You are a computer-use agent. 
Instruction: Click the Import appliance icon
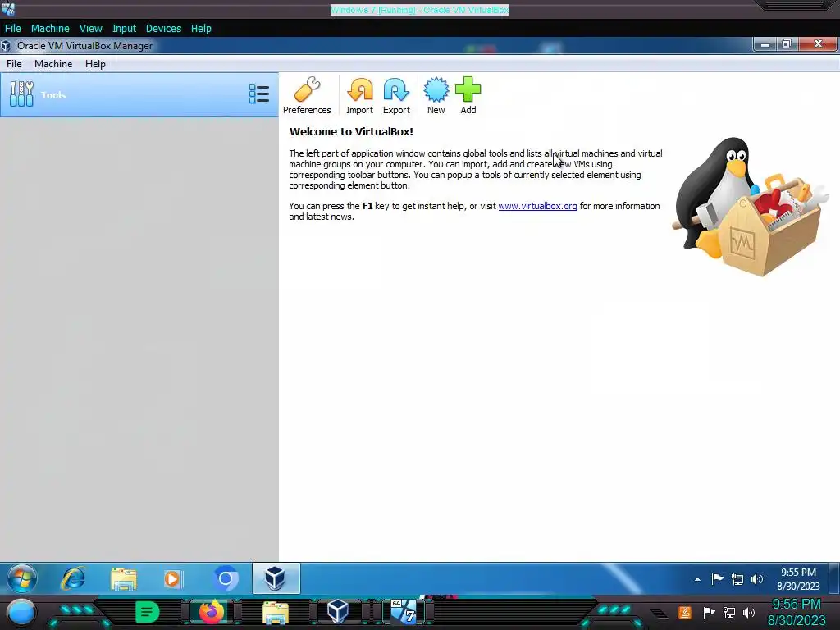(x=359, y=95)
